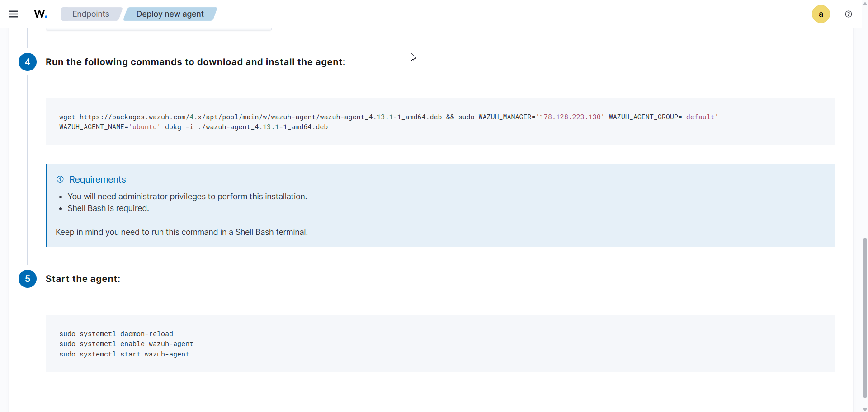Go back to Endpoints breadcrumb
The image size is (868, 412).
[90, 14]
